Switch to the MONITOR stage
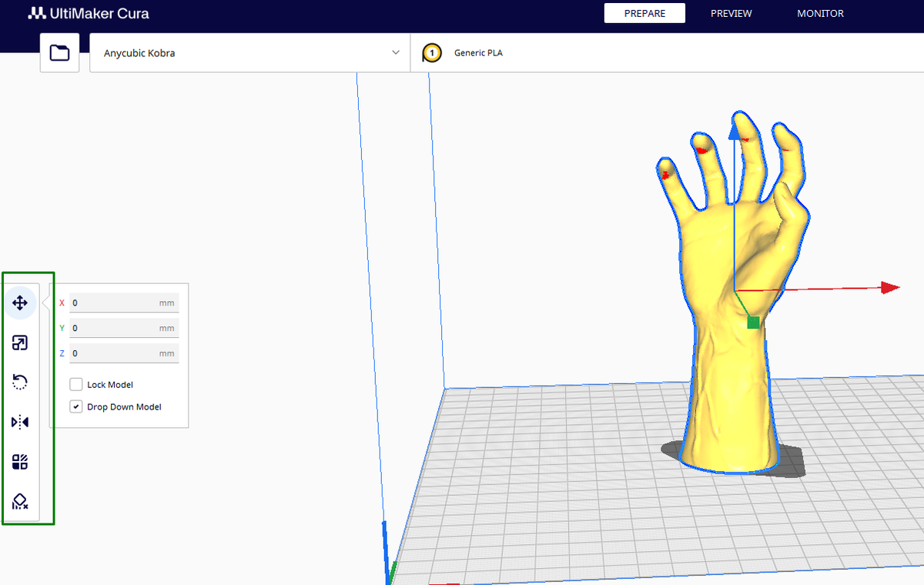 tap(820, 13)
